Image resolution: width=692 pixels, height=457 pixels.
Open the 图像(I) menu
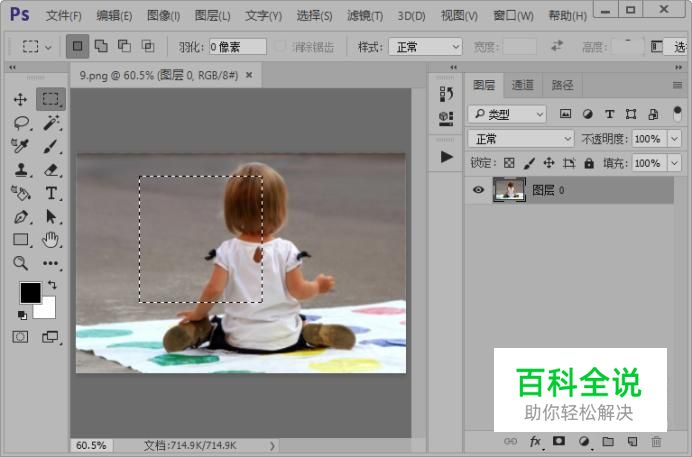click(163, 16)
